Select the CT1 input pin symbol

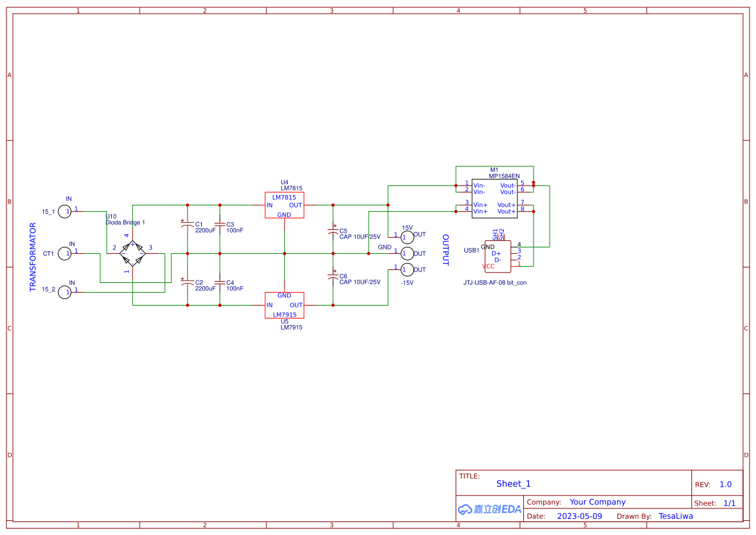[x=65, y=254]
